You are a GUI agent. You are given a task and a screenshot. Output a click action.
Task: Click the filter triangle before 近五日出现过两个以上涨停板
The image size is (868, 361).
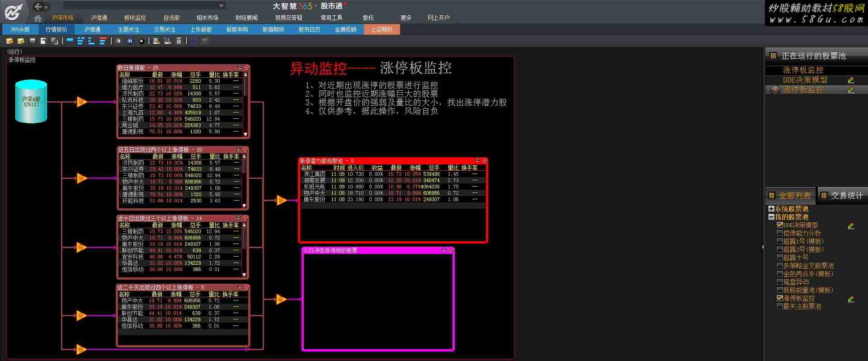pos(82,178)
